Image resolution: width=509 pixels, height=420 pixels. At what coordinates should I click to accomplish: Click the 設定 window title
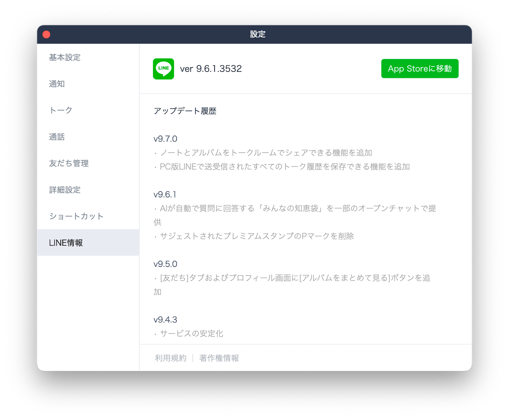point(258,34)
